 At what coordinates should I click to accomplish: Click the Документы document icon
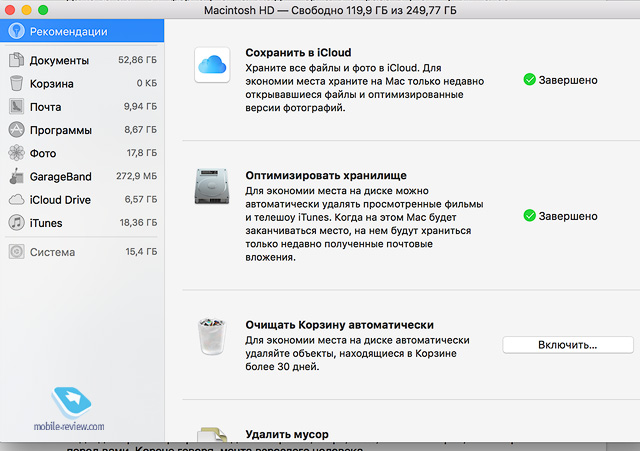coord(16,60)
